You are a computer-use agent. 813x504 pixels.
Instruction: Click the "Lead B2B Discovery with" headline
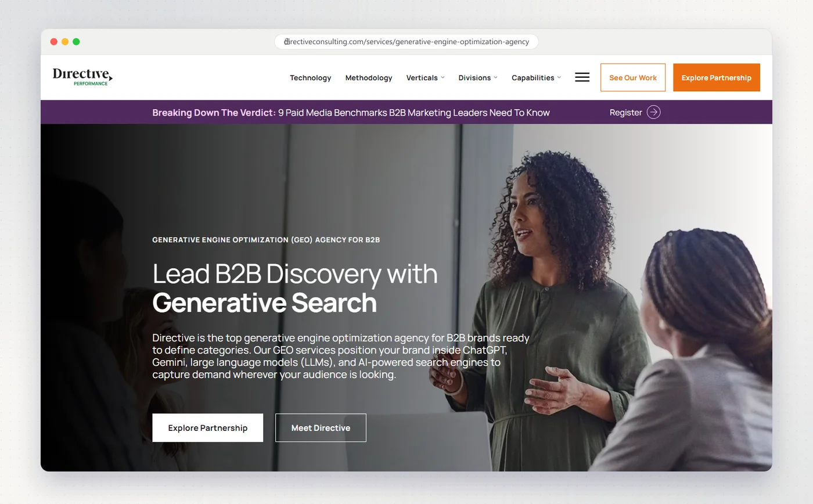pos(295,273)
